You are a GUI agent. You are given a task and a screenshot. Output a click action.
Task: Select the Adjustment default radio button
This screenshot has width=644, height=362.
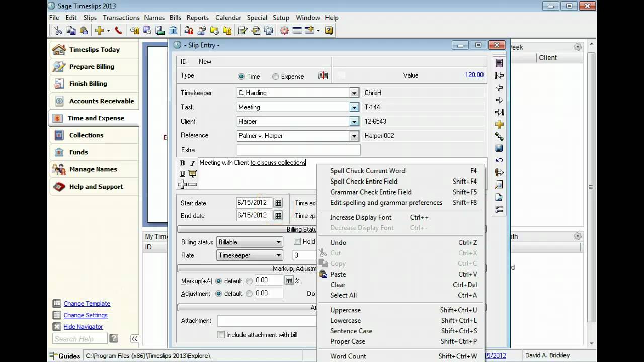coord(219,294)
